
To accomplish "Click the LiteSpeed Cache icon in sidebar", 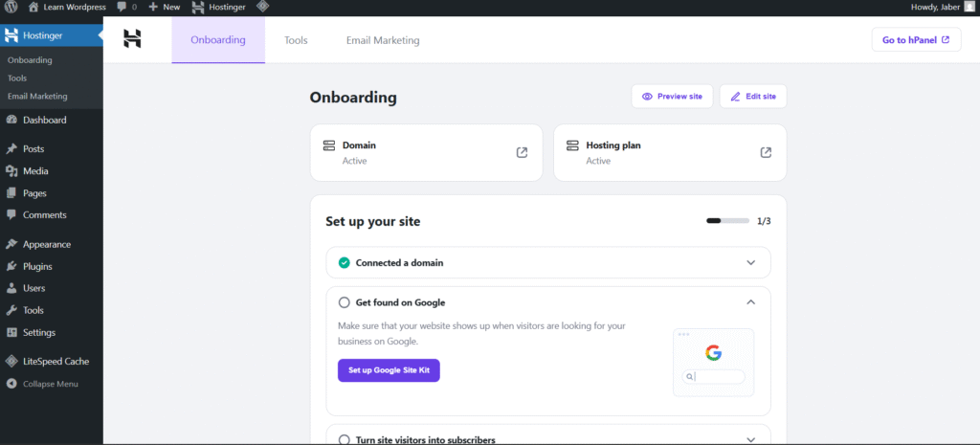I will 11,361.
